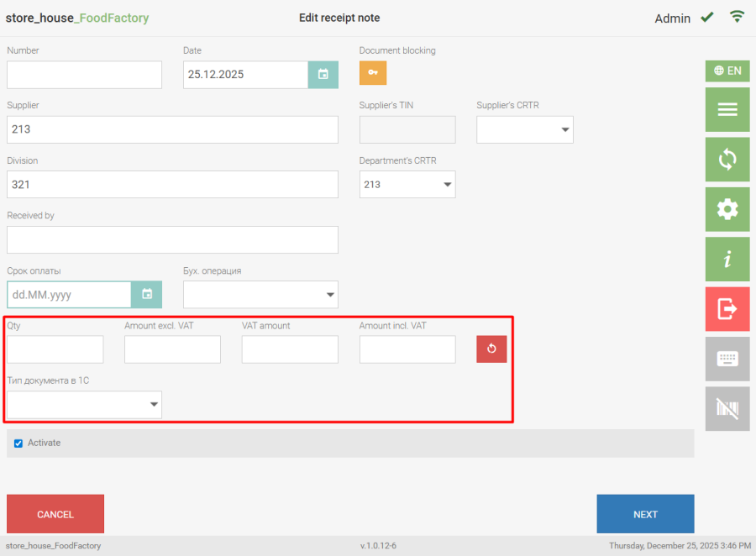This screenshot has width=756, height=556.
Task: Expand the Supplier's CRTR dropdown
Action: (524, 130)
